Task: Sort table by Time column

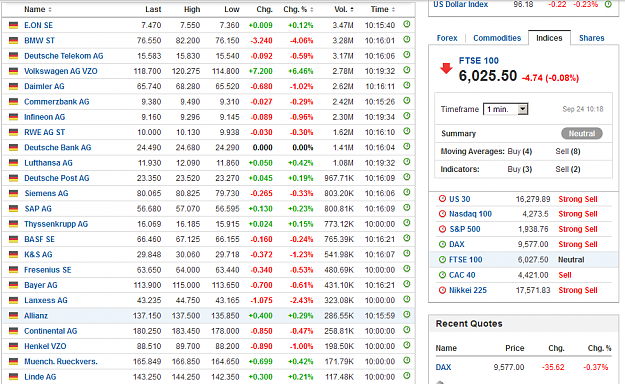Action: point(383,9)
